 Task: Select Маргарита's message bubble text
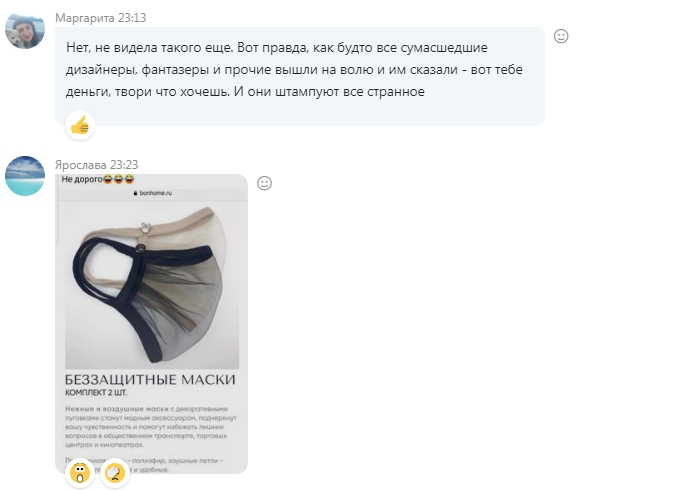click(x=294, y=69)
